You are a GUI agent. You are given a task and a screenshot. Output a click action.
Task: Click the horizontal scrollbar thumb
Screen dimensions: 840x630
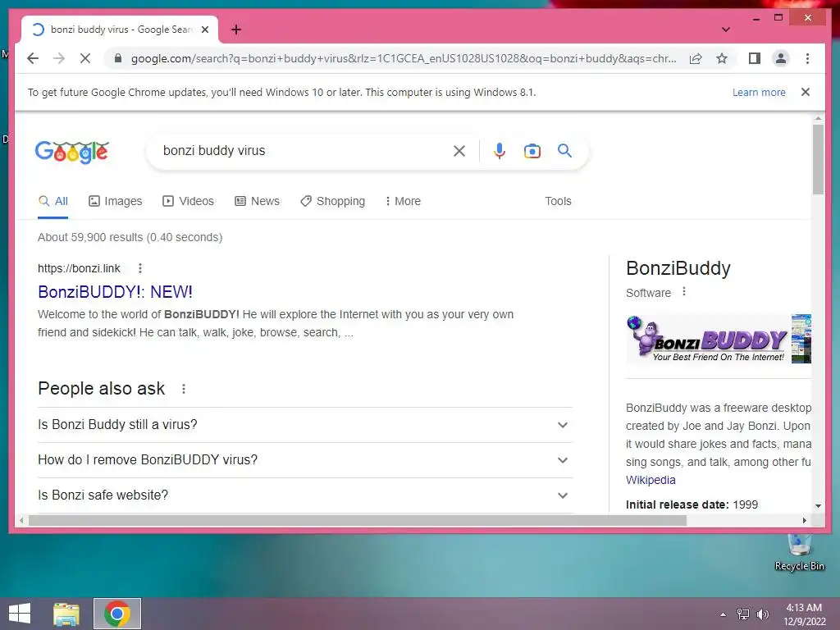(358, 520)
